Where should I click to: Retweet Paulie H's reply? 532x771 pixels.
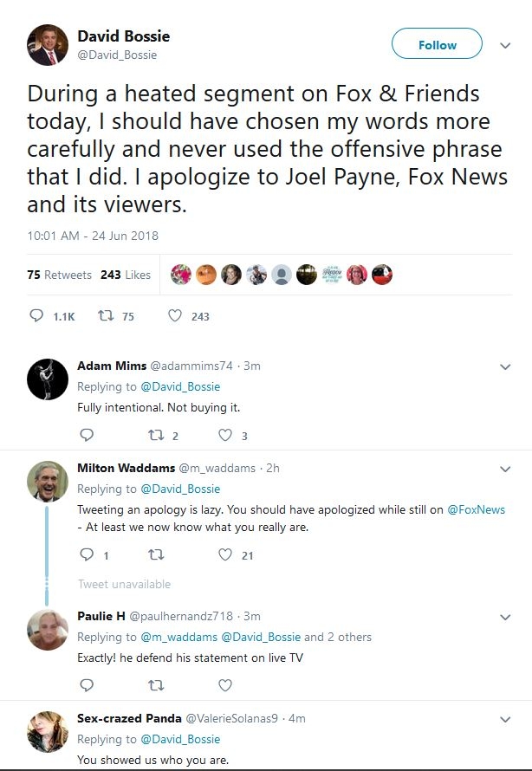[x=156, y=685]
